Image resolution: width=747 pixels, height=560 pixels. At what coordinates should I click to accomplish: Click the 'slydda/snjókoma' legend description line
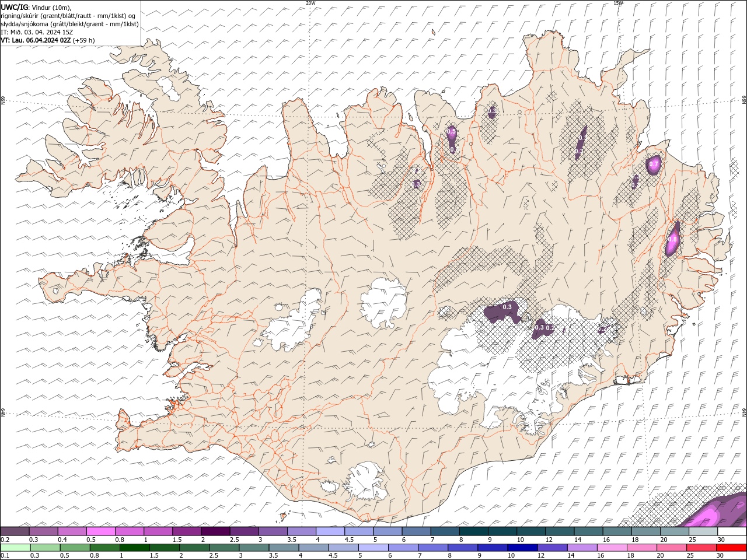[70, 24]
